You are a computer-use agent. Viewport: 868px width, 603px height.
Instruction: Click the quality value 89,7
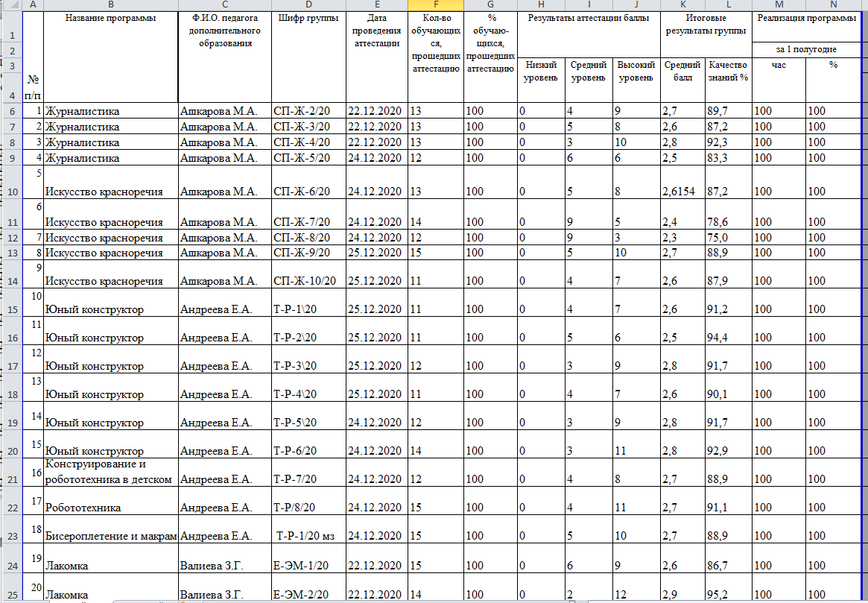(729, 111)
